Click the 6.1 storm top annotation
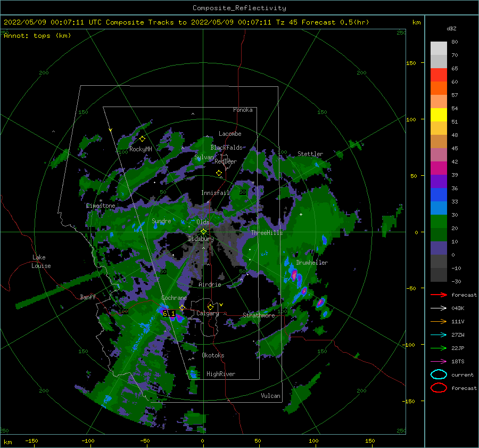This screenshot has height=448, width=479. 169,313
